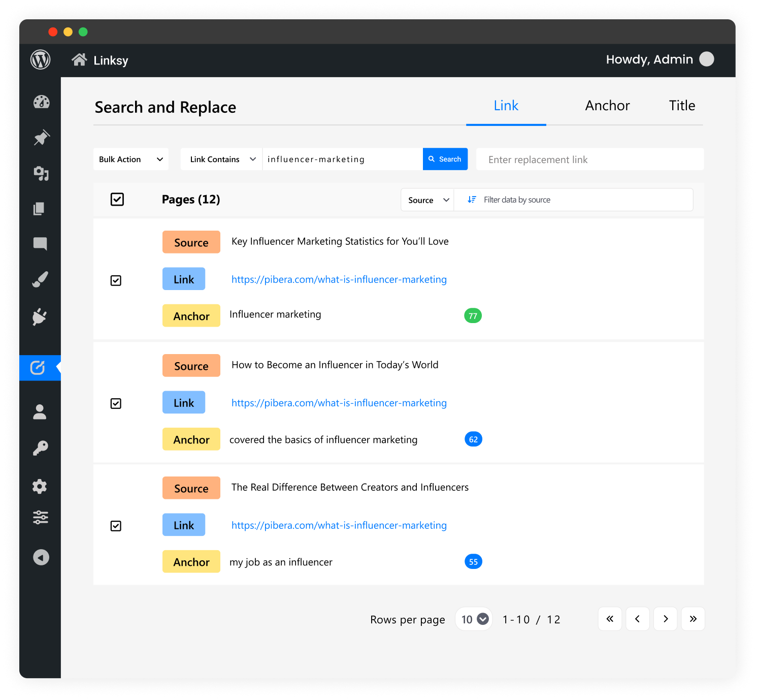Screen dimensions: 757x700
Task: Toggle the checkbox for How to Become an Influencer
Action: [x=116, y=403]
